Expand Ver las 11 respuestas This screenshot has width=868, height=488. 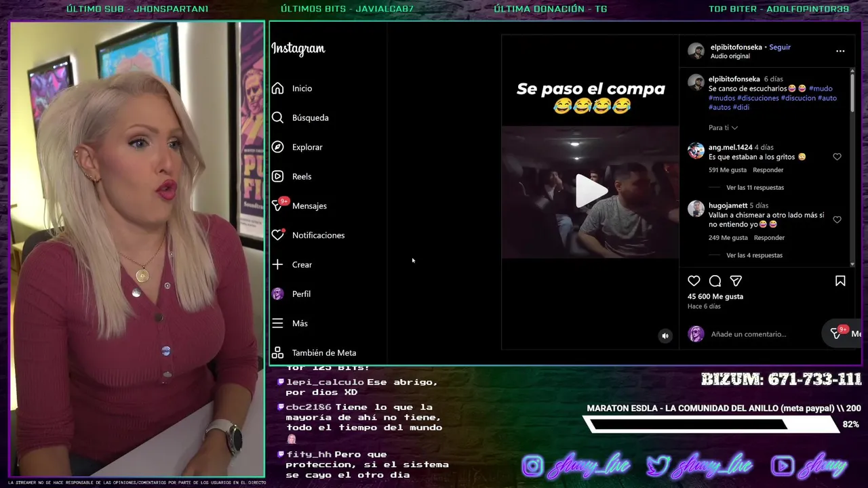pos(755,187)
